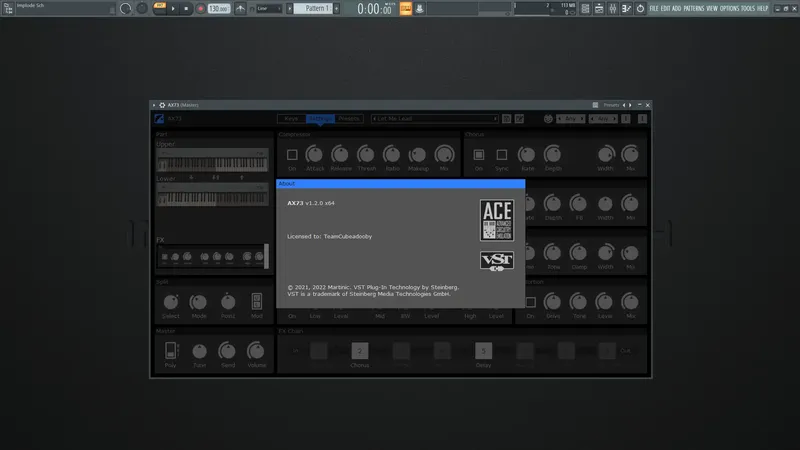This screenshot has width=800, height=450.
Task: Expand the plugin window menu arrow
Action: click(x=154, y=105)
